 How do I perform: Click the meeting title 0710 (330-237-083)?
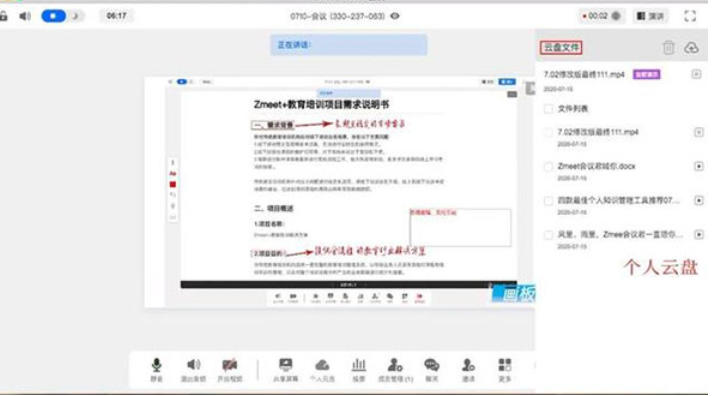[x=337, y=16]
